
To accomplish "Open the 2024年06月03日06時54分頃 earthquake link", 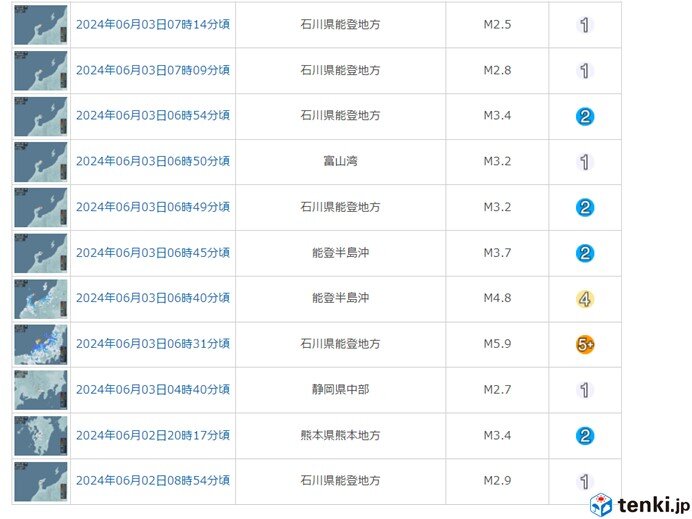I will (153, 116).
